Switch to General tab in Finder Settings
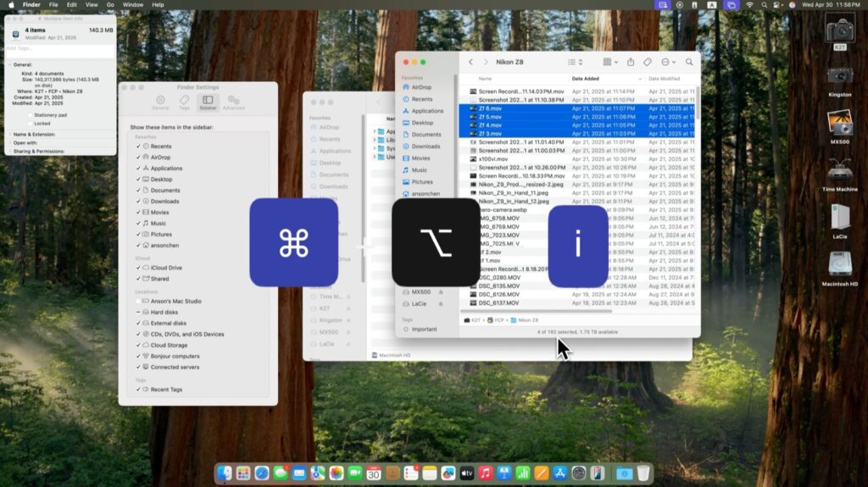Screen dimensions: 868x487 160,102
